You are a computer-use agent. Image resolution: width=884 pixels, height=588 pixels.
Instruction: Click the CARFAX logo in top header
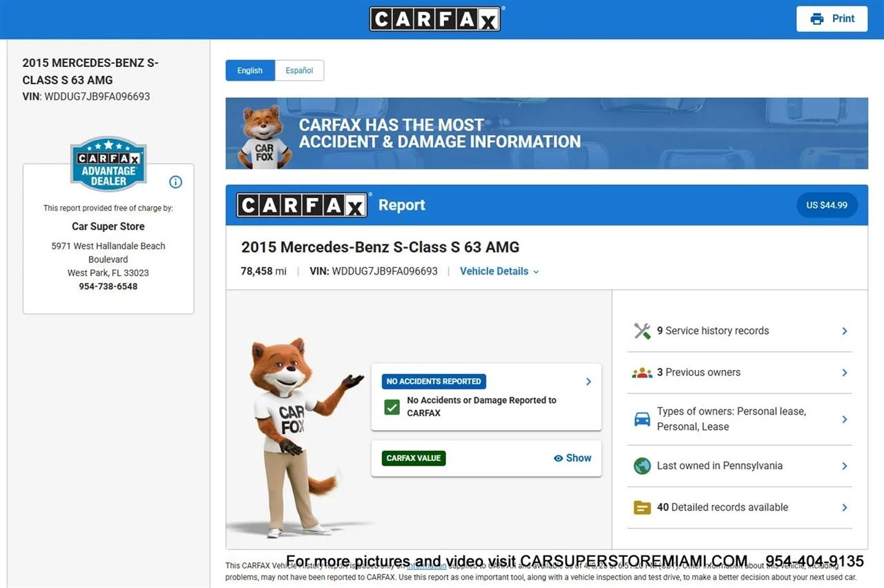[435, 19]
